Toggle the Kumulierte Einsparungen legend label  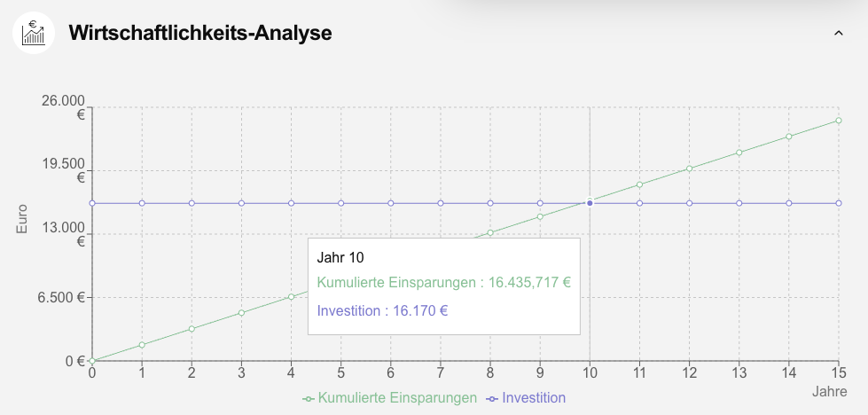(x=397, y=398)
